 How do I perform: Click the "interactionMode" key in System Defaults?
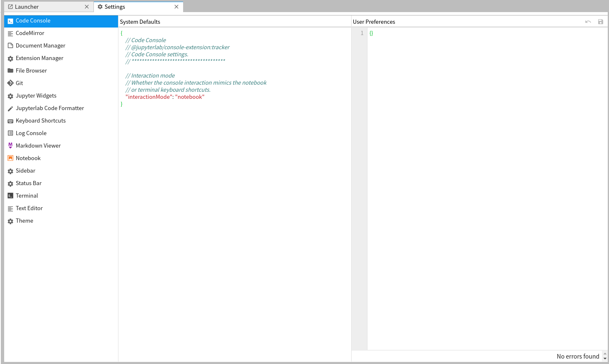click(x=148, y=97)
